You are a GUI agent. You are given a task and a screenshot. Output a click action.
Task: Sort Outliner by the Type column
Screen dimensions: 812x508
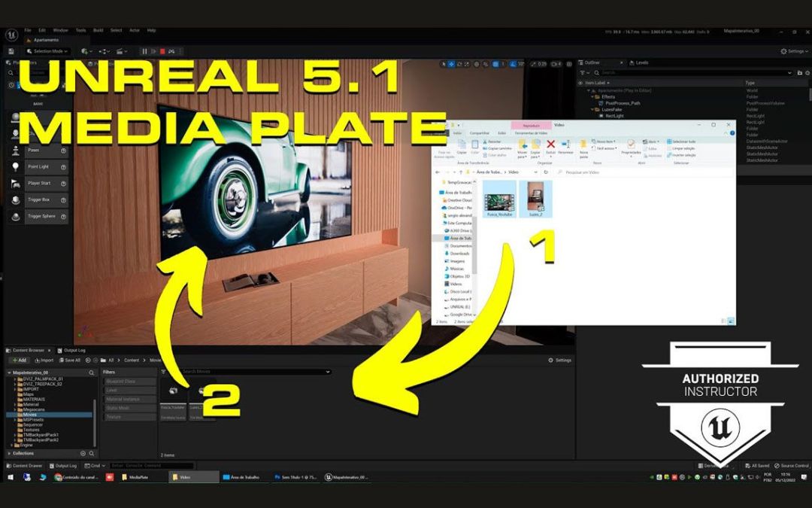(750, 83)
